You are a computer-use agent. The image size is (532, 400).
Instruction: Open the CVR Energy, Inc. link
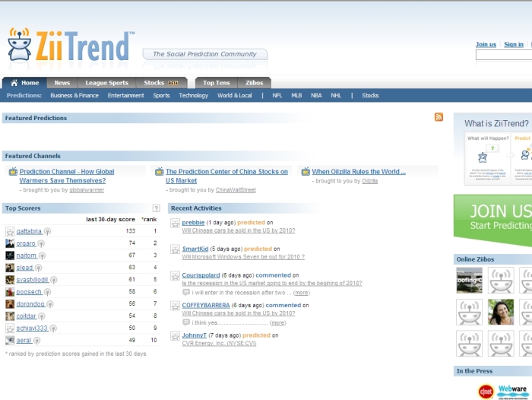point(219,343)
